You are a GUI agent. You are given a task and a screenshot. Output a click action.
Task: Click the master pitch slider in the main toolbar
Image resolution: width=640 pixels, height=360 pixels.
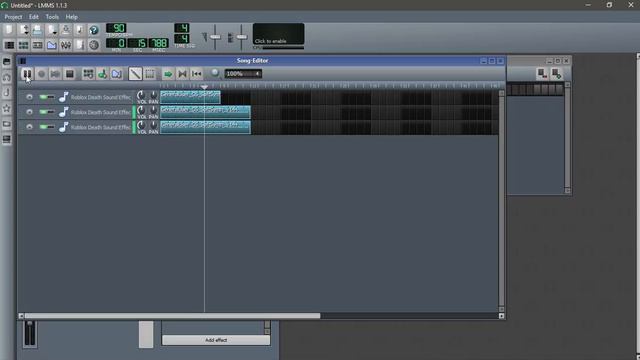tap(241, 37)
